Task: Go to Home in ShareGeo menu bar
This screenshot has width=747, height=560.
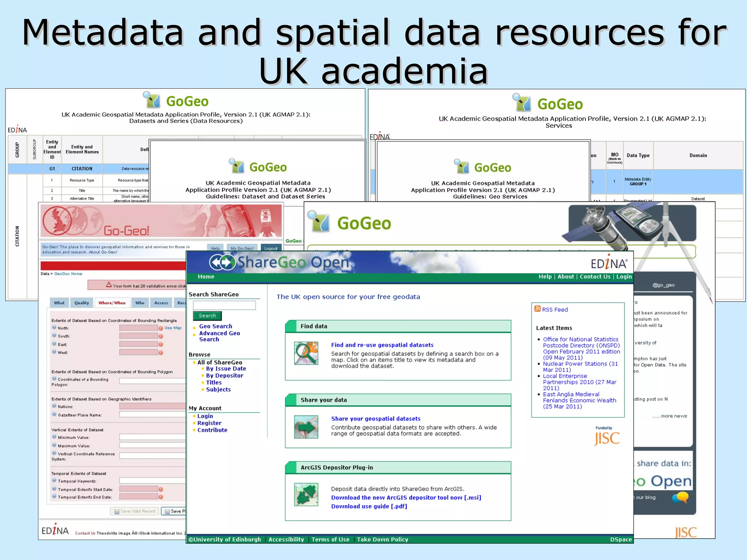Action: (206, 277)
